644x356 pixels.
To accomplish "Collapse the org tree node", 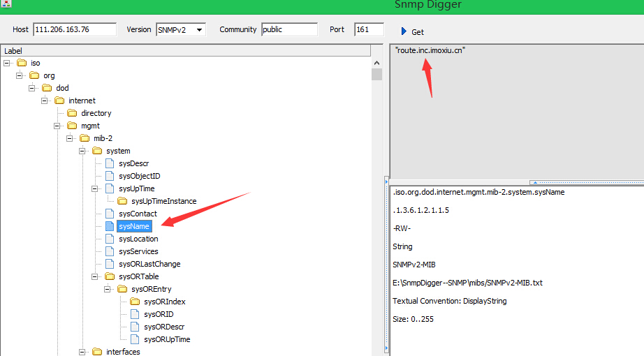I will coord(20,75).
